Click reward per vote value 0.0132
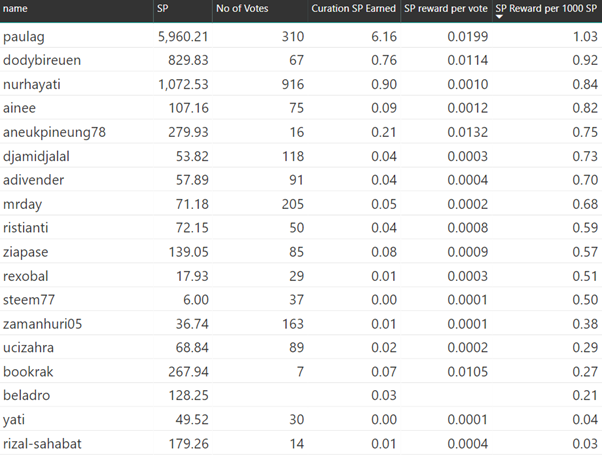 tap(468, 132)
